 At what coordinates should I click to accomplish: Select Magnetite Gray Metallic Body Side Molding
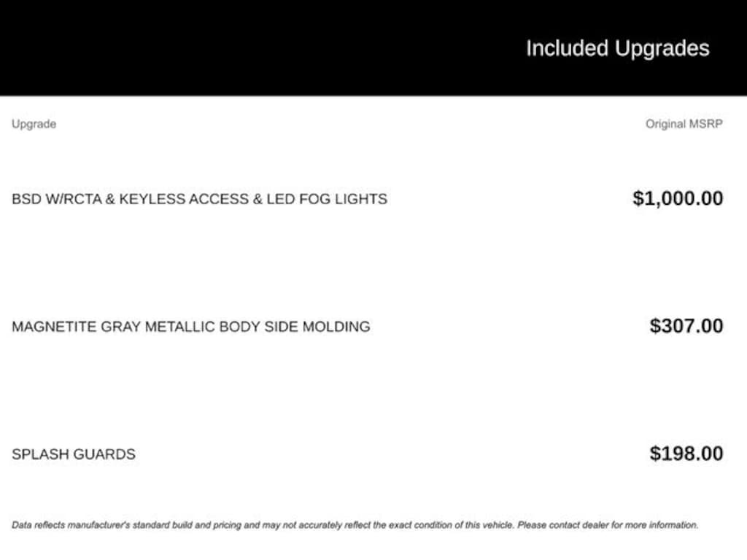pos(191,327)
